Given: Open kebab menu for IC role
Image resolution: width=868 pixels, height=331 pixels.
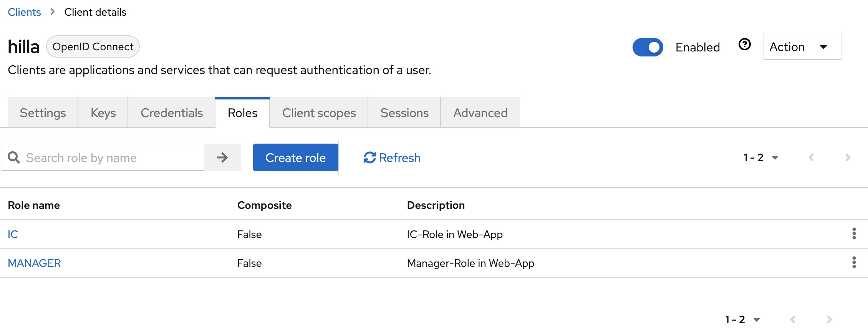Looking at the screenshot, I should [x=854, y=233].
